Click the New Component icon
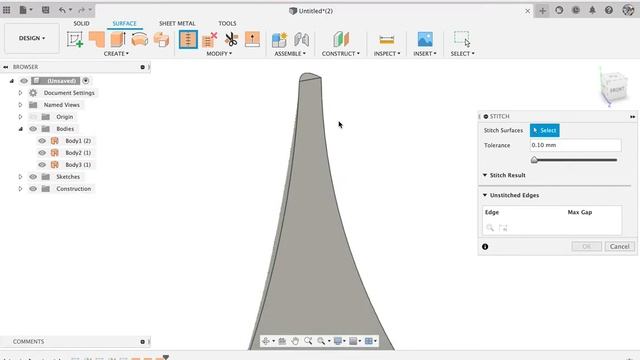 (x=280, y=40)
